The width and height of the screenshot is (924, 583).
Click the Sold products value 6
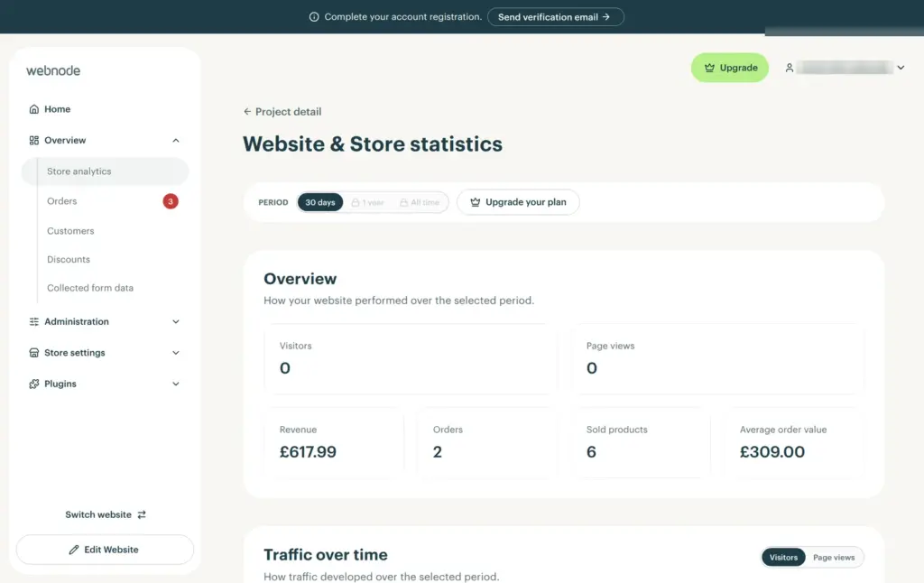(592, 452)
